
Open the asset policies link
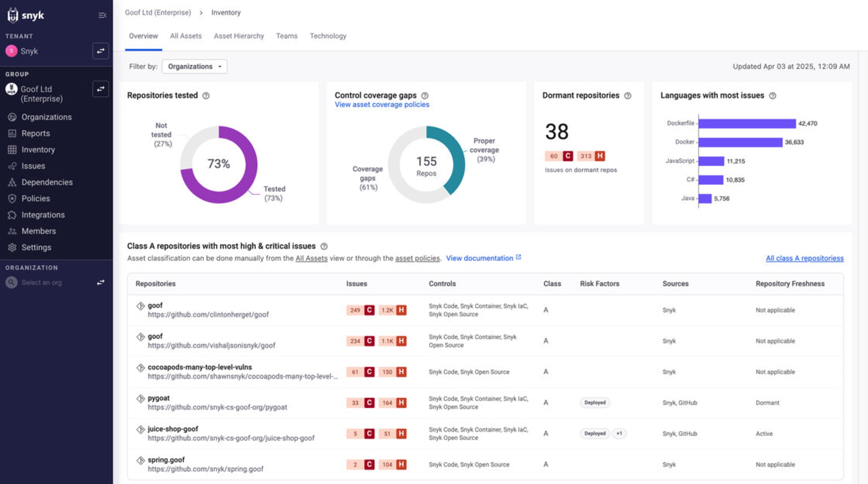pos(417,258)
